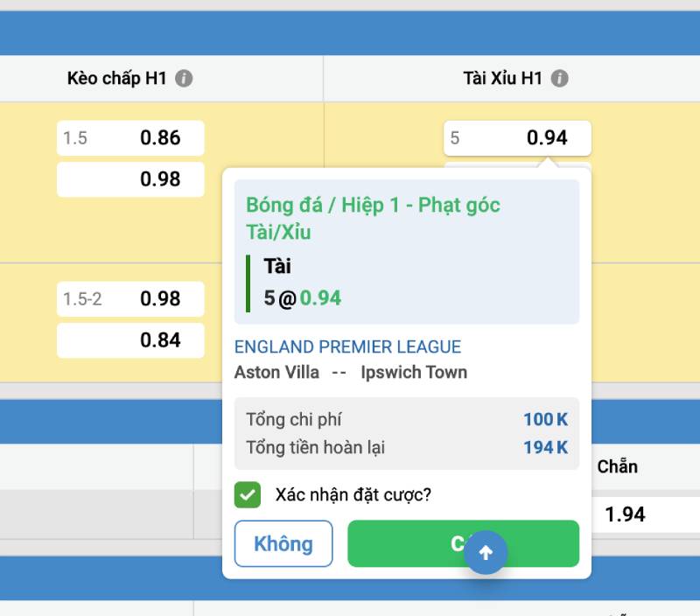Image resolution: width=700 pixels, height=616 pixels.
Task: Select the Tài Xỉu H1 line 5 odds 0.94
Action: 517,137
